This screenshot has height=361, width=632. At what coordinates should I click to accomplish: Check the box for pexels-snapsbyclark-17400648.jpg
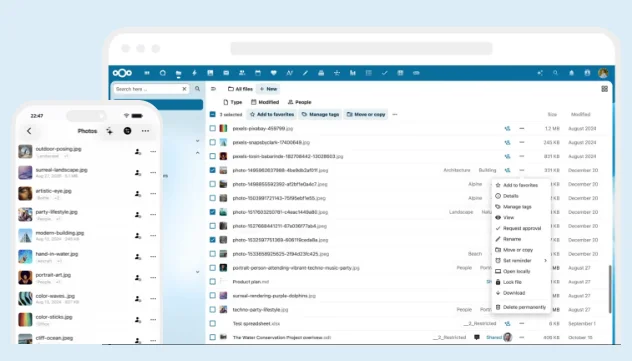[212, 142]
